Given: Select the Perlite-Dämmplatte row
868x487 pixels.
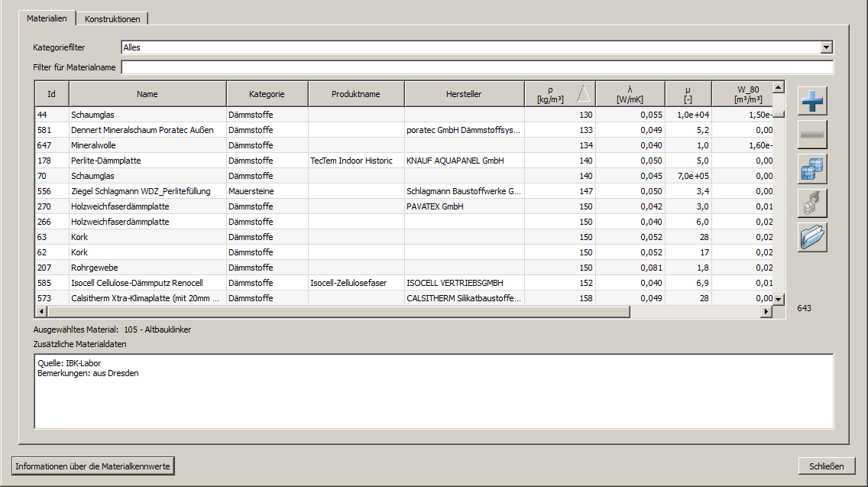Looking at the screenshot, I should pos(404,161).
